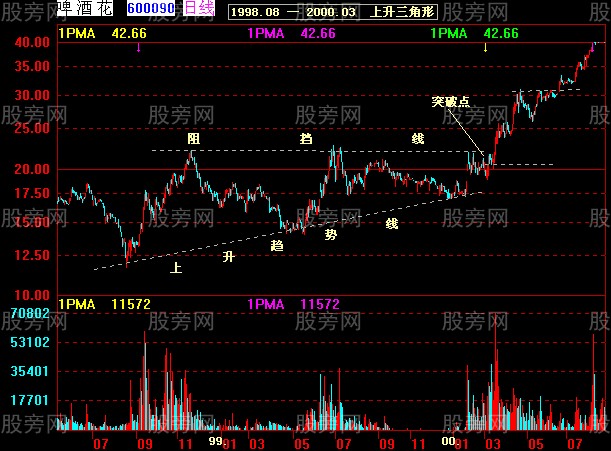Image resolution: width=611 pixels, height=451 pixels.
Task: Click the 趋 trend line character
Action: point(277,246)
